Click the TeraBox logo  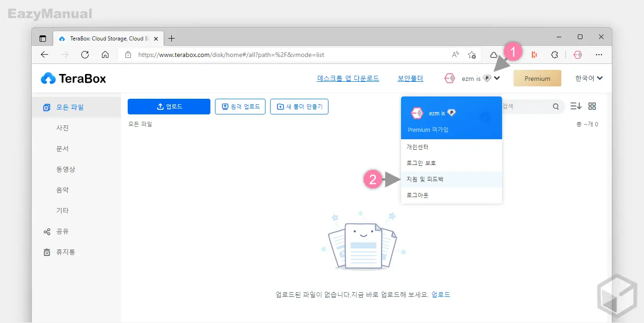[x=73, y=78]
